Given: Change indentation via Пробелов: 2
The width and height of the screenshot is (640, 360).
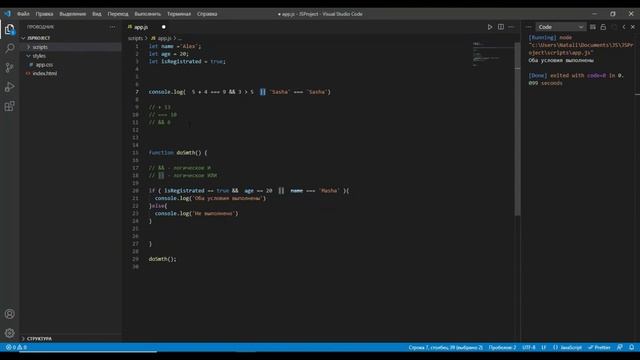Looking at the screenshot, I should pyautogui.click(x=502, y=347).
